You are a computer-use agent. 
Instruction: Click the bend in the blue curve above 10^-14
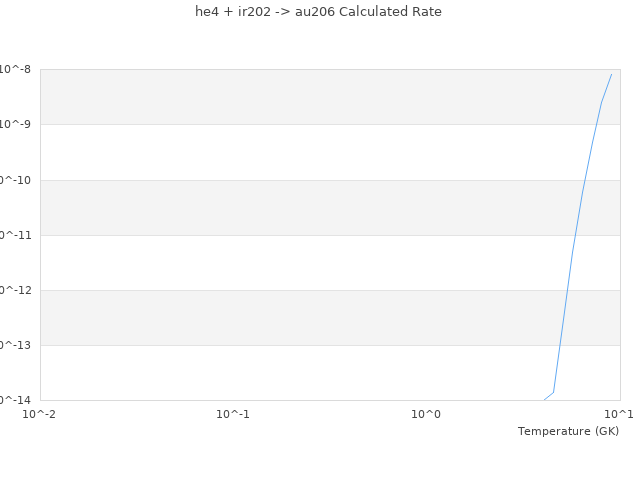(x=554, y=392)
